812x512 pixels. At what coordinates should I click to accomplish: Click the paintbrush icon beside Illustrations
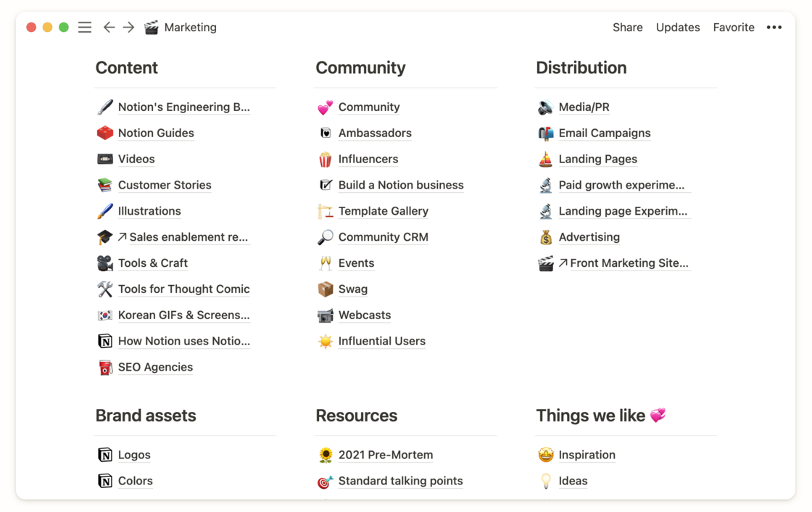pos(105,211)
